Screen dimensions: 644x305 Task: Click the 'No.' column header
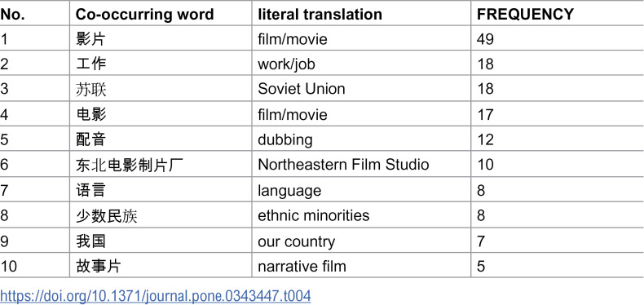(x=12, y=15)
